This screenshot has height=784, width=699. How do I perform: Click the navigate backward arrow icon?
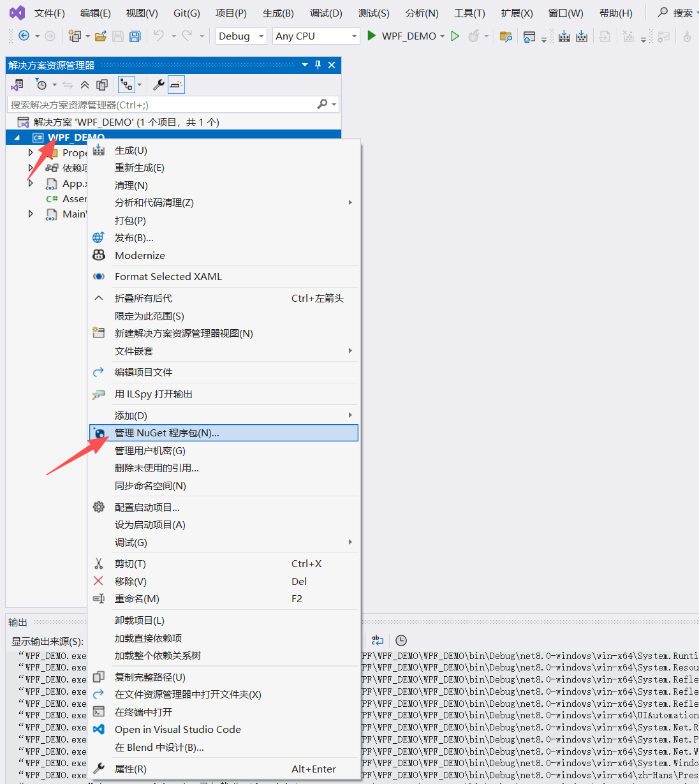tap(24, 36)
